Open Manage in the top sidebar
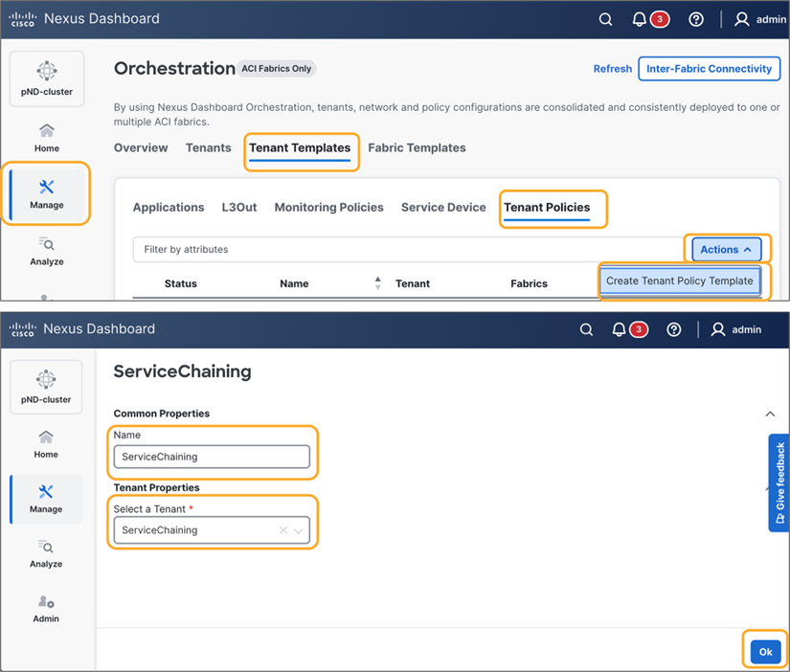Viewport: 790px width, 672px height. [x=47, y=194]
